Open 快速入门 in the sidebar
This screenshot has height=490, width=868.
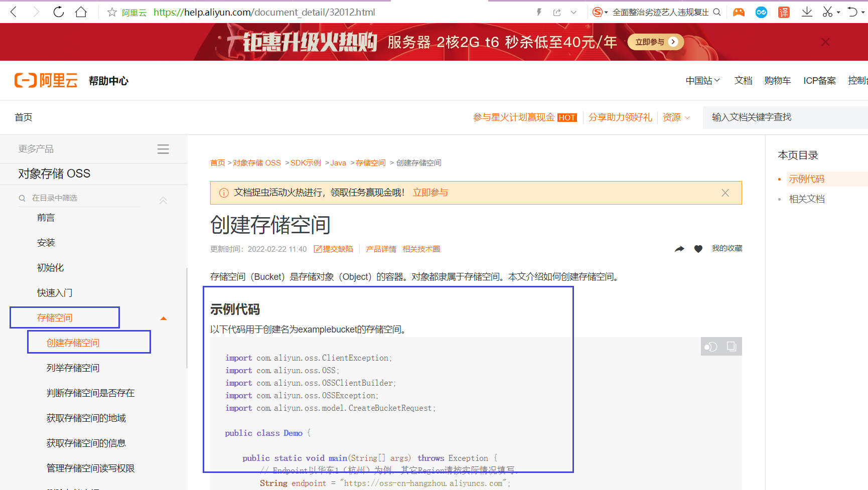55,292
